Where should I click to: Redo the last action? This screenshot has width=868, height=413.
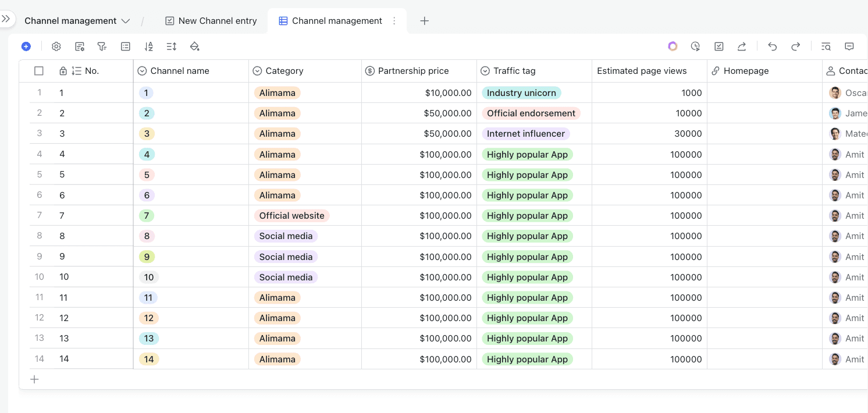pos(795,47)
